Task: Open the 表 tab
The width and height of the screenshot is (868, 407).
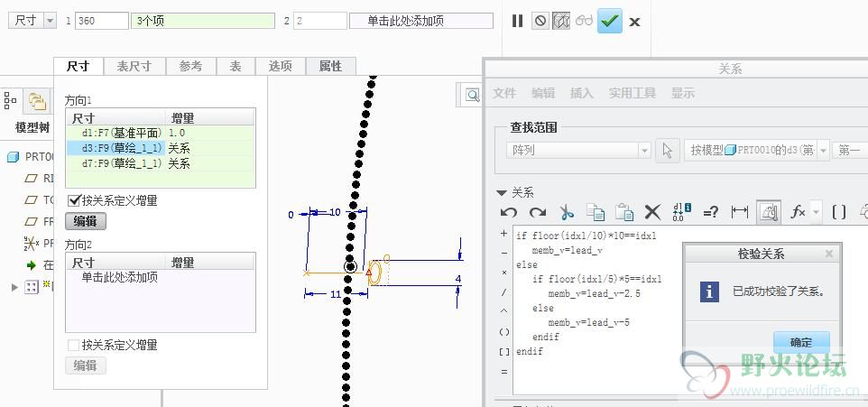Action: 235,67
